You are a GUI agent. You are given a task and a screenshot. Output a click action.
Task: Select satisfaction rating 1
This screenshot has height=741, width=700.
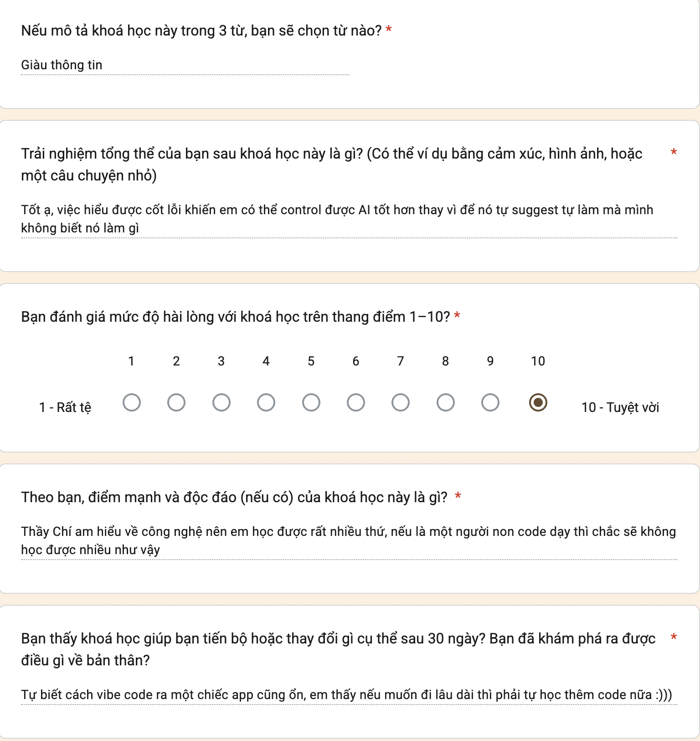click(132, 402)
